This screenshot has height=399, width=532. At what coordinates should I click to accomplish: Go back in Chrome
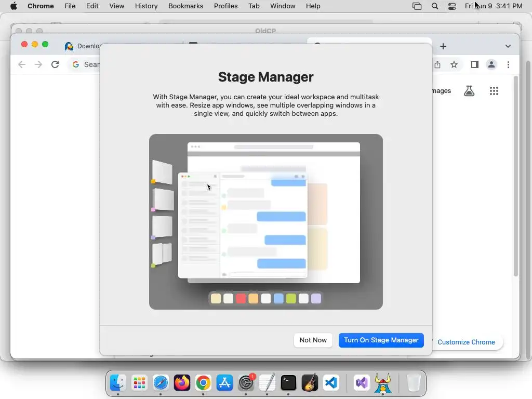22,64
